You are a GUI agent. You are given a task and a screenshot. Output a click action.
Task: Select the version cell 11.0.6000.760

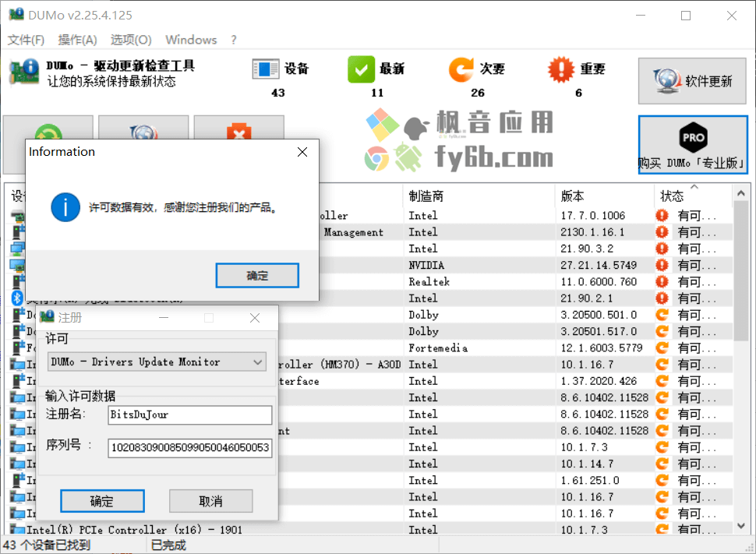tap(599, 281)
